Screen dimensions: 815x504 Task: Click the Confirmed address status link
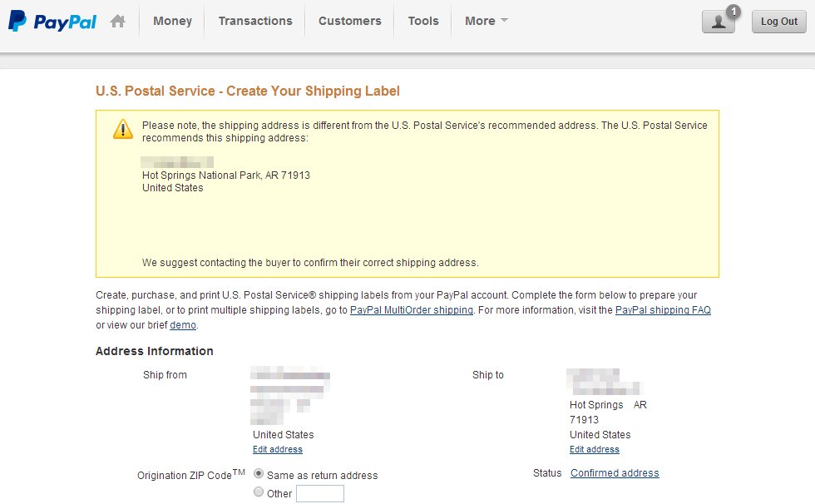tap(615, 473)
